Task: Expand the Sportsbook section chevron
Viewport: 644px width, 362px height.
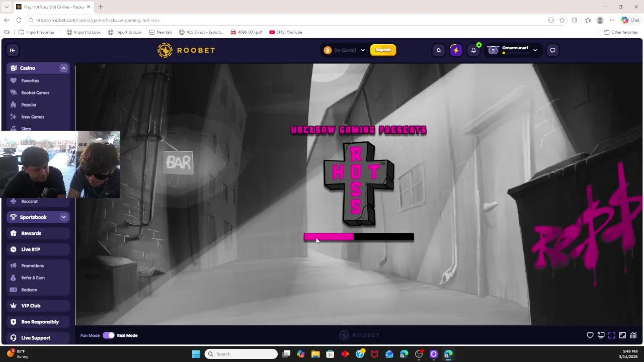Action: pos(63,217)
